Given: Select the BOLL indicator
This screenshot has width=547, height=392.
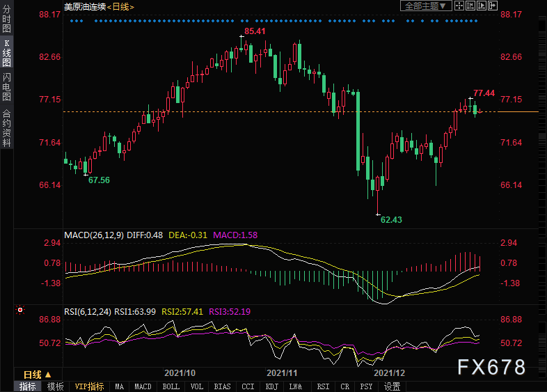Looking at the screenshot, I should click(171, 386).
